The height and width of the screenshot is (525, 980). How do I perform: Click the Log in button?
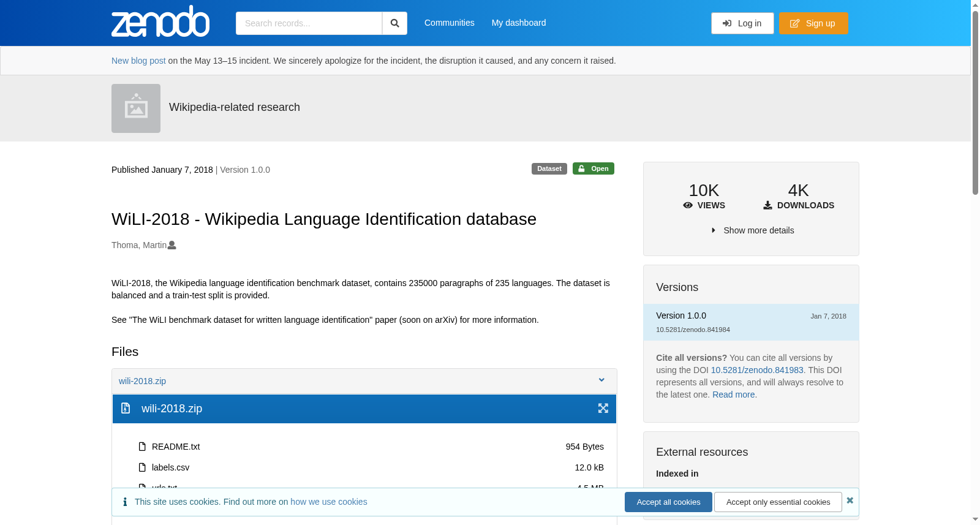coord(742,23)
